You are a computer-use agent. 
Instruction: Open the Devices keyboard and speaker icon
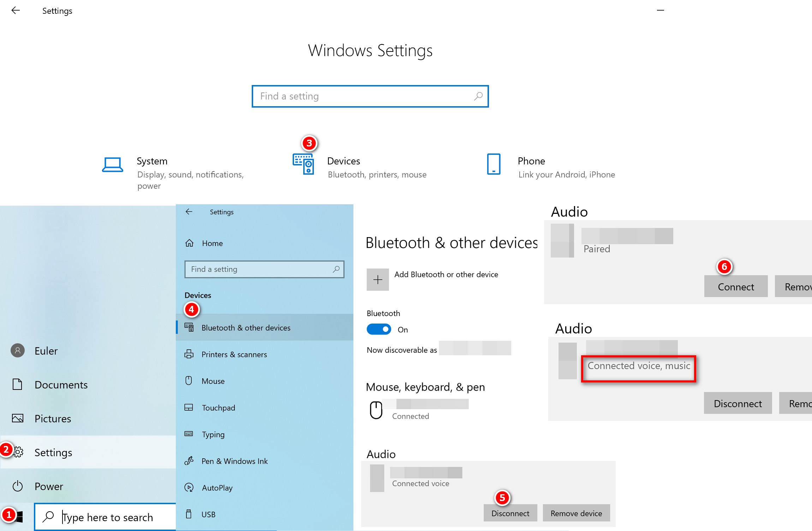coord(303,164)
